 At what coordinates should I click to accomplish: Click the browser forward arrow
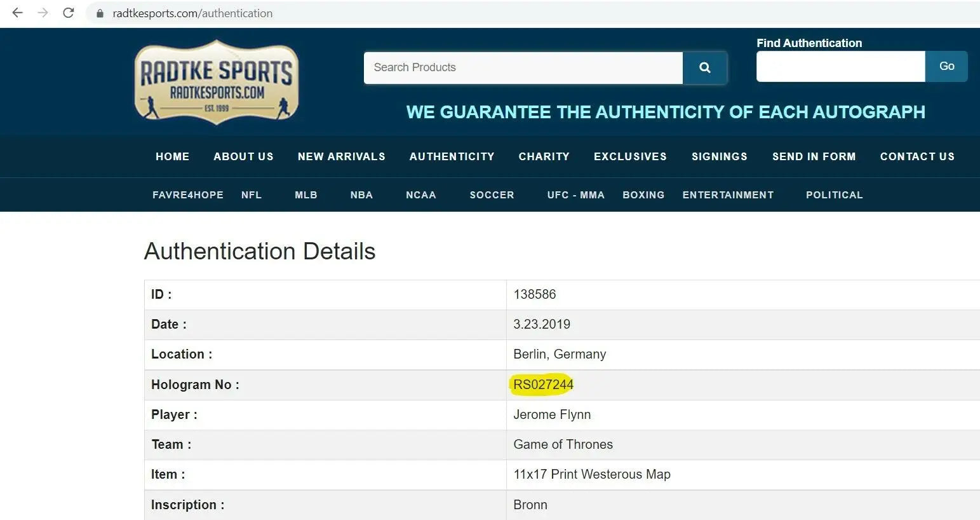[x=43, y=13]
